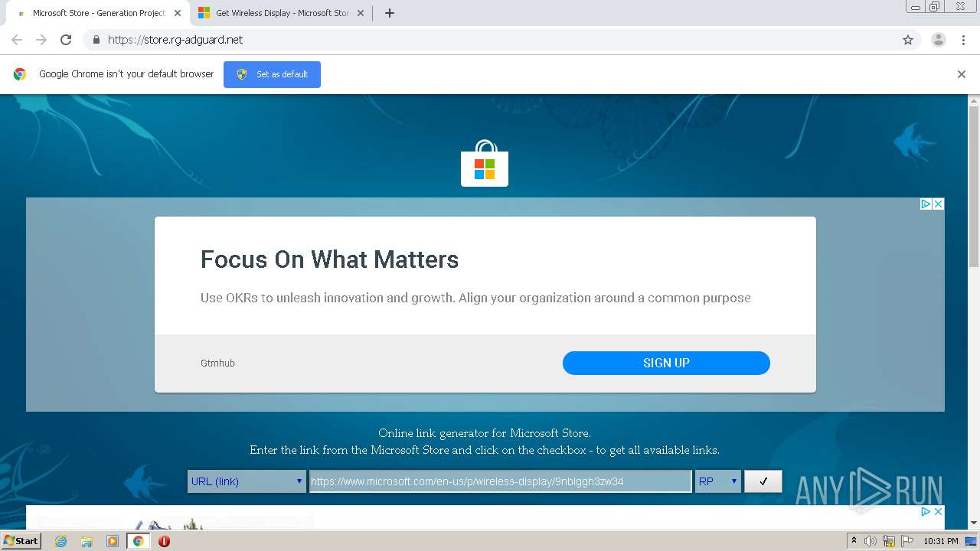Open the Windows Start menu
The image size is (980, 551).
click(x=21, y=541)
